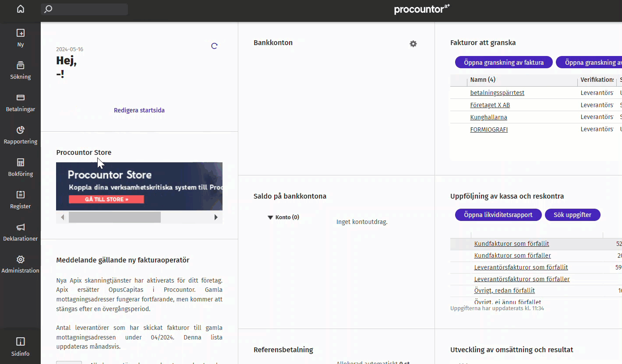Click Saldo på bankkontona heading

tap(290, 196)
